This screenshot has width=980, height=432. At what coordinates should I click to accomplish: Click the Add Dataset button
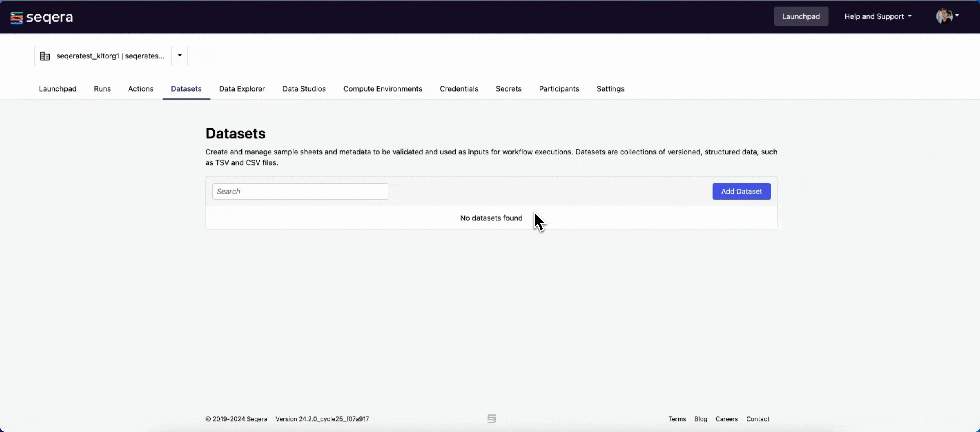tap(741, 191)
